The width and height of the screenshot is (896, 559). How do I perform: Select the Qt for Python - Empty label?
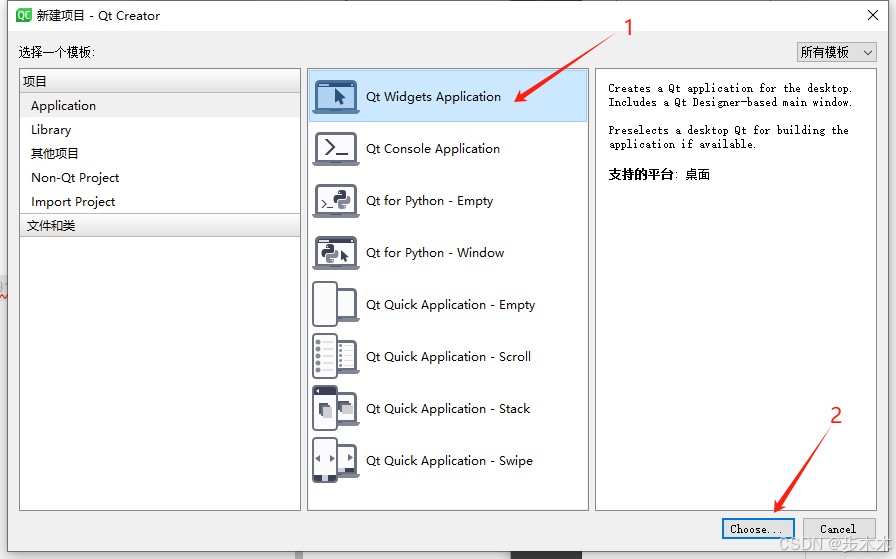click(x=429, y=201)
